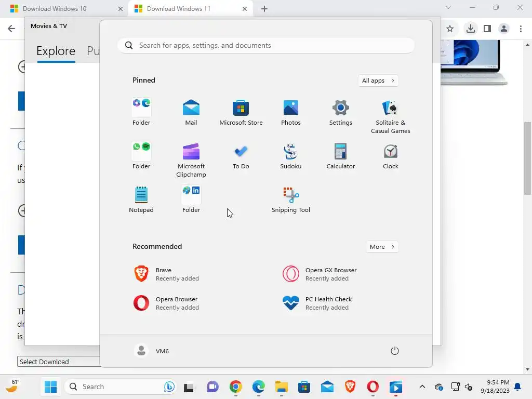This screenshot has height=399, width=532.
Task: Click the Chrome page vertical scrollbar
Action: pyautogui.click(x=527, y=158)
